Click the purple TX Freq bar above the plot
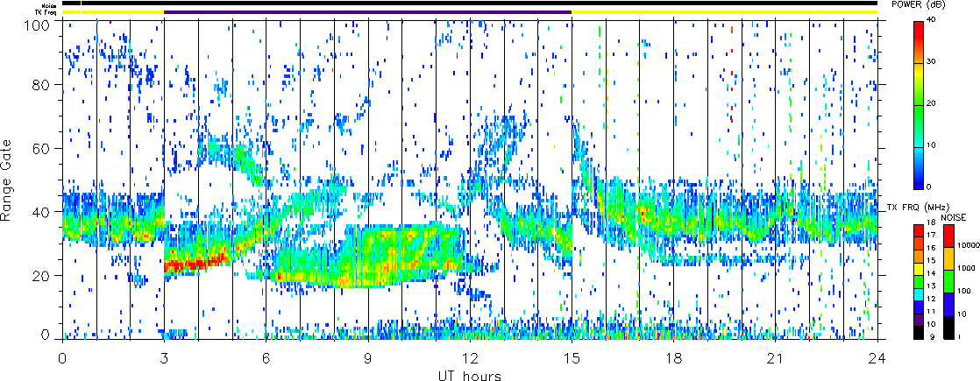980x381 pixels. click(x=368, y=12)
